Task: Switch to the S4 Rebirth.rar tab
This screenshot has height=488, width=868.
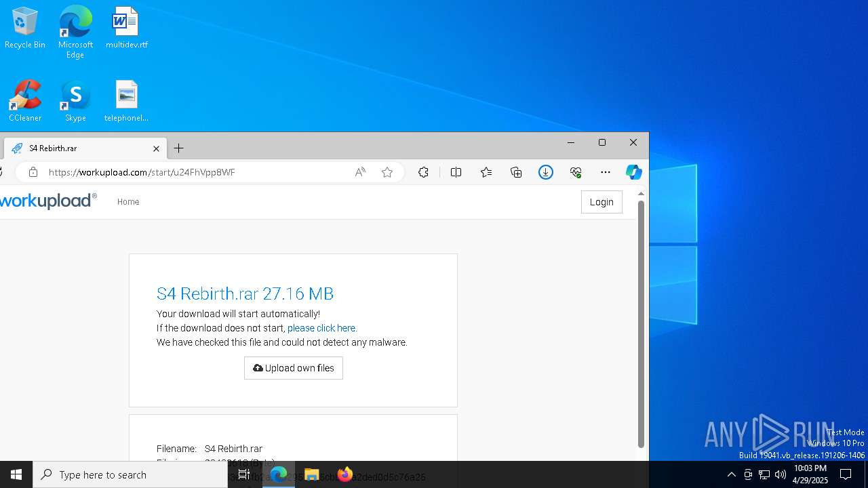Action: tap(85, 148)
